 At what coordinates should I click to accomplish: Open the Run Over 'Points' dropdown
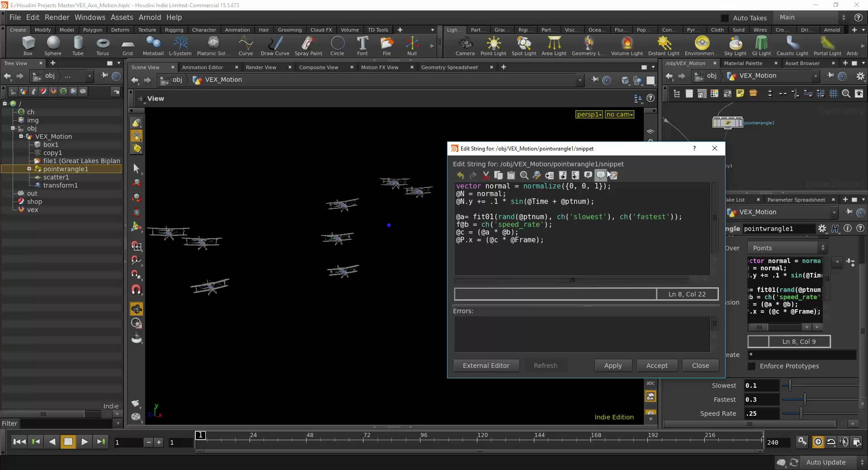click(x=787, y=248)
